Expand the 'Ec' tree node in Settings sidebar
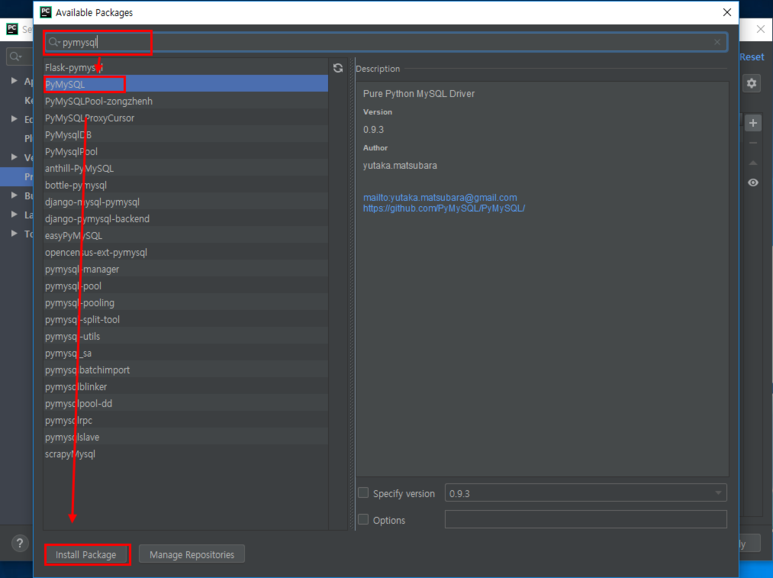Screen dimensions: 773x578 point(14,119)
